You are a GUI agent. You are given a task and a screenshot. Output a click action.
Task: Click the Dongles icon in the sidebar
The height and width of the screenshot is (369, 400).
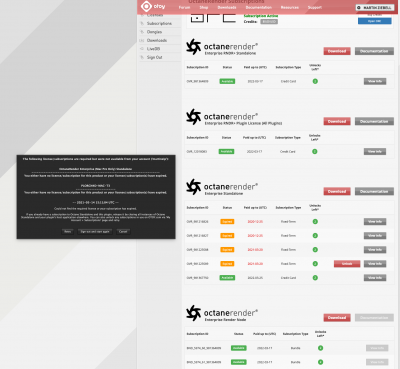pyautogui.click(x=142, y=32)
